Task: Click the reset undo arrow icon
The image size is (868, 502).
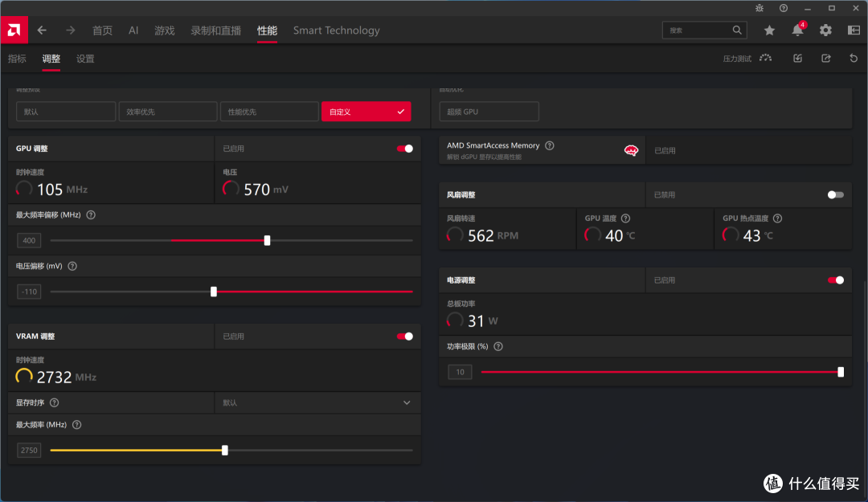Action: [x=854, y=58]
